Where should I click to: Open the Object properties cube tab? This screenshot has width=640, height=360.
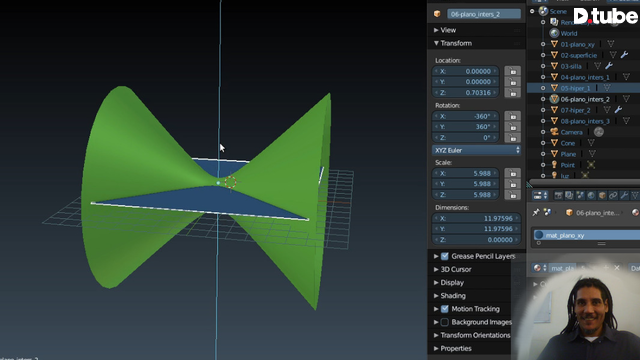pyautogui.click(x=602, y=195)
